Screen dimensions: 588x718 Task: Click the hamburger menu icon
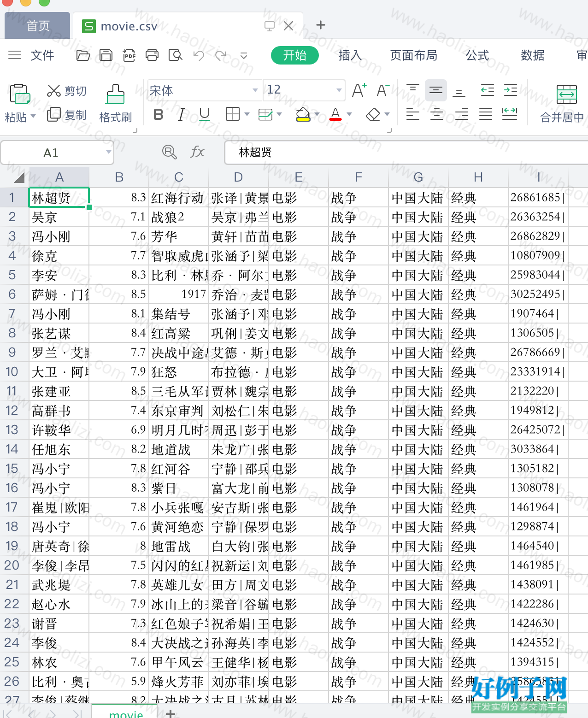15,55
